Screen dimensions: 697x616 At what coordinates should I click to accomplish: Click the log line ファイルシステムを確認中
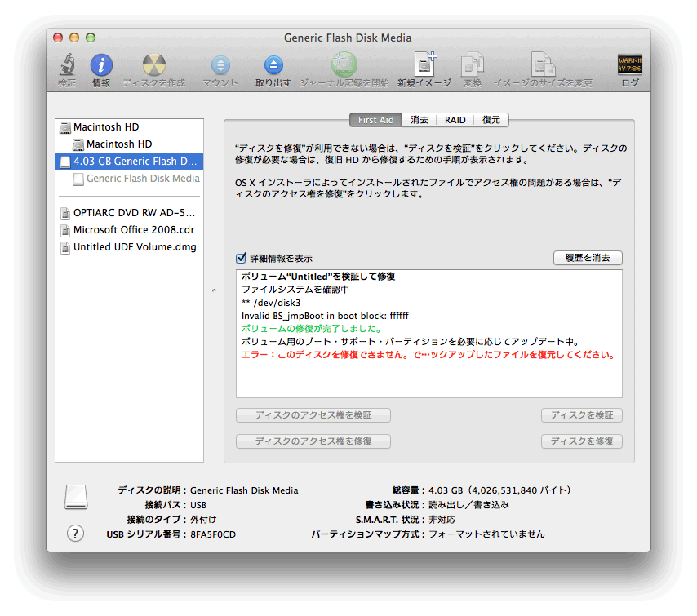pos(295,290)
